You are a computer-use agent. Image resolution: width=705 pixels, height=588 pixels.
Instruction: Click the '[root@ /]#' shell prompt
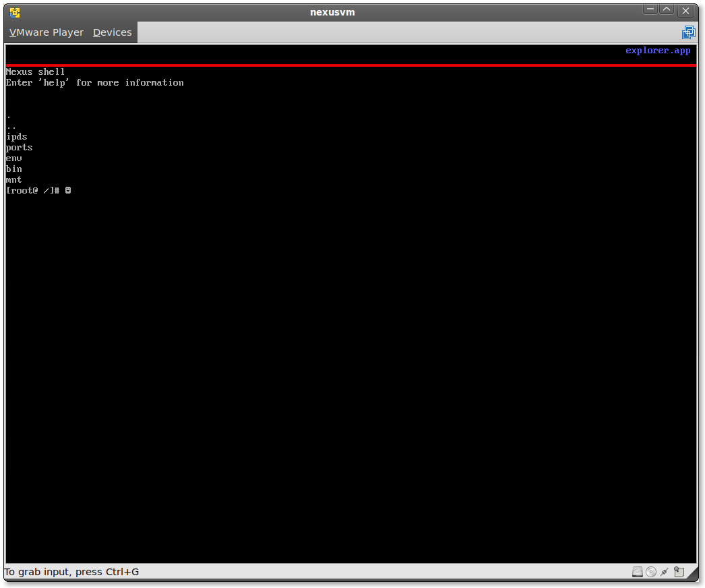[33, 190]
